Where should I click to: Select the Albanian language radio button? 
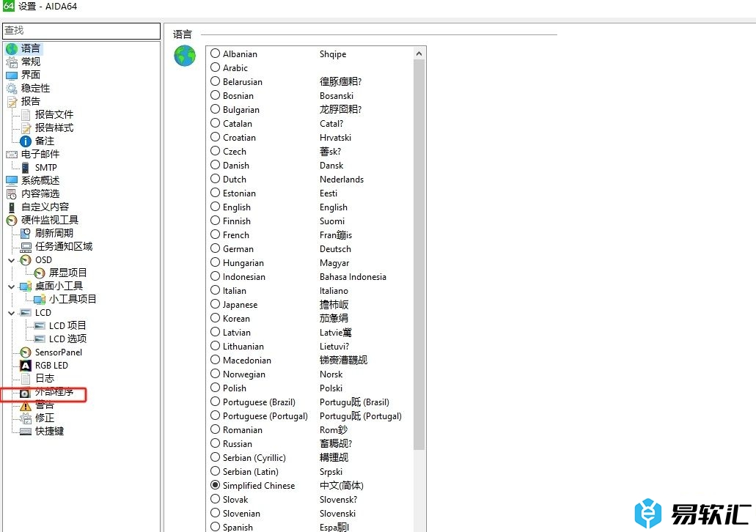pos(215,53)
